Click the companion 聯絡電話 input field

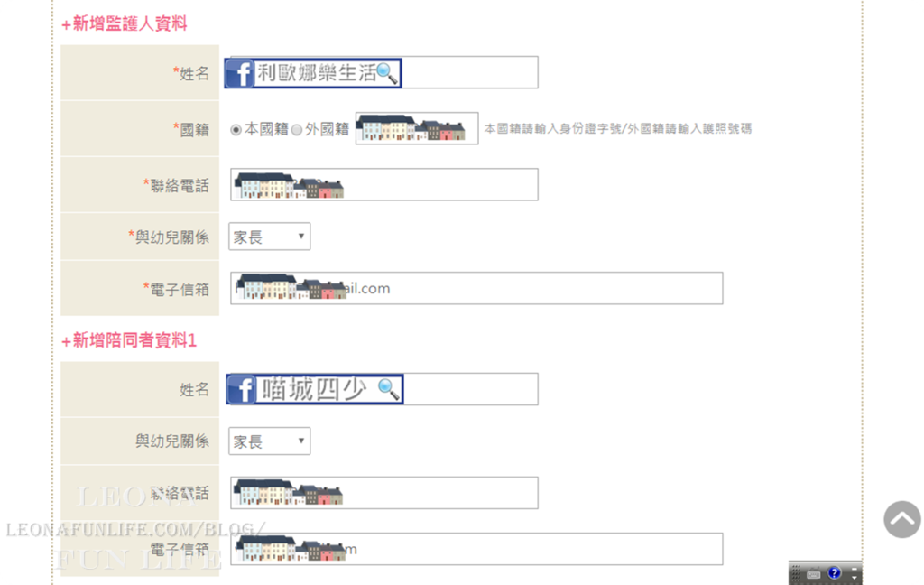tap(384, 493)
